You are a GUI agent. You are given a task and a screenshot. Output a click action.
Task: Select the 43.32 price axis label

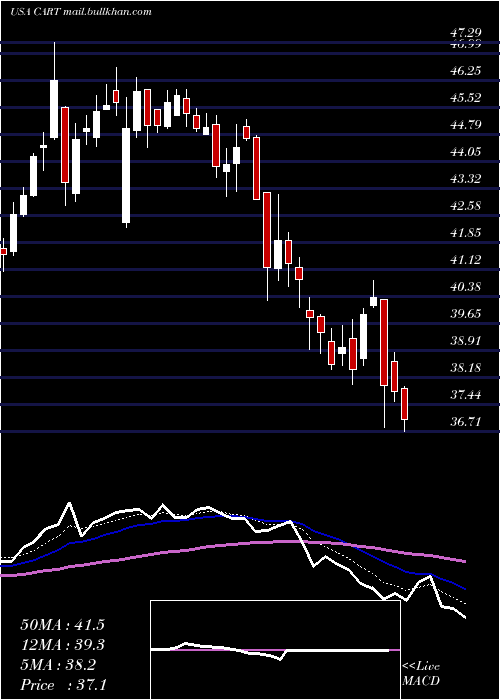[465, 179]
